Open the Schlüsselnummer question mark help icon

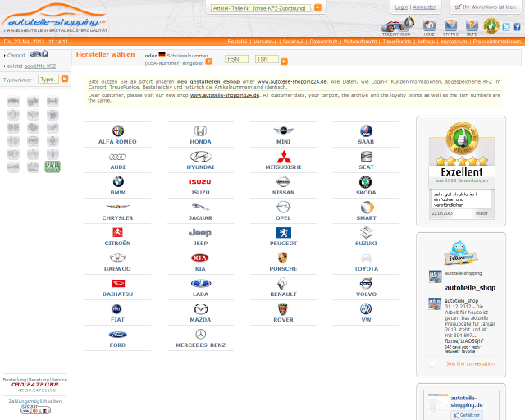pyautogui.click(x=208, y=62)
